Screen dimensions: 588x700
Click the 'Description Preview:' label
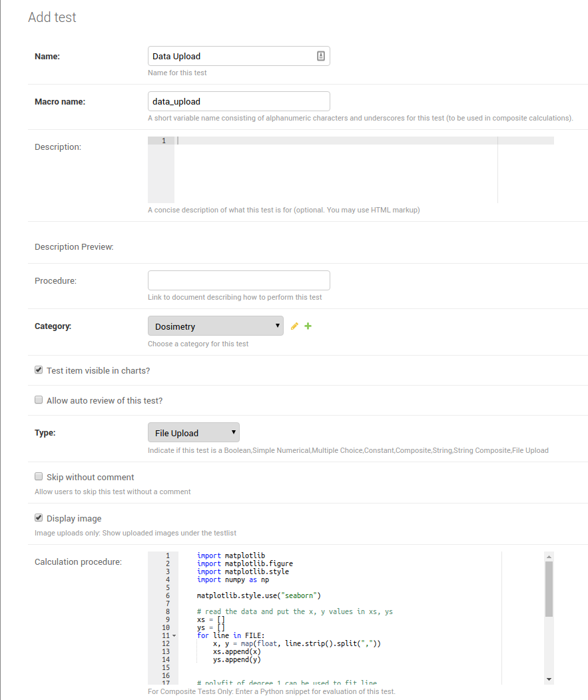(x=74, y=247)
